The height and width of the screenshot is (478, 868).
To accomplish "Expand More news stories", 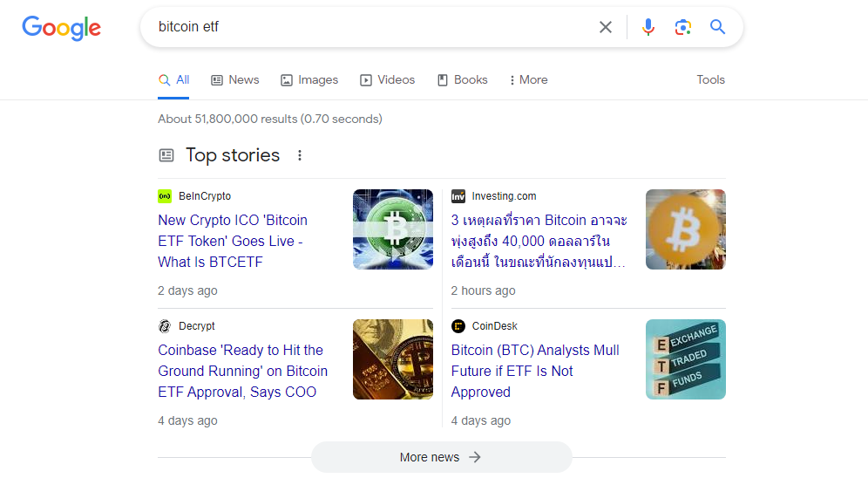I will pos(441,457).
